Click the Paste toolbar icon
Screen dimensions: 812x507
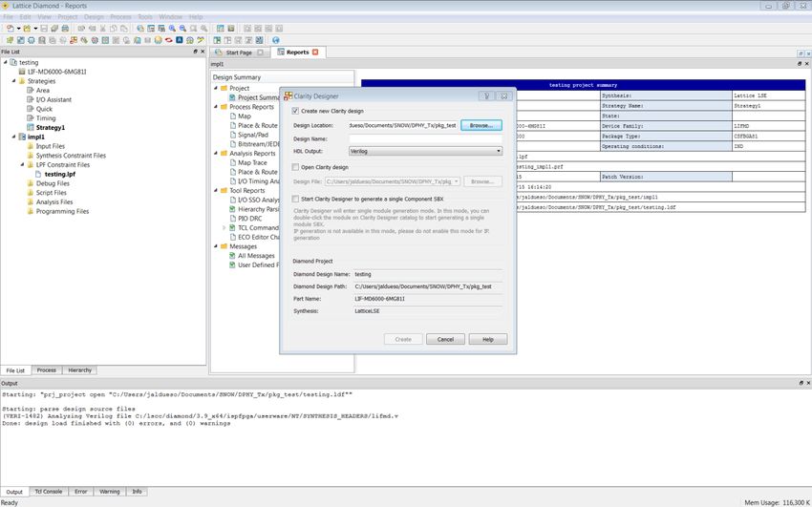pyautogui.click(x=124, y=29)
